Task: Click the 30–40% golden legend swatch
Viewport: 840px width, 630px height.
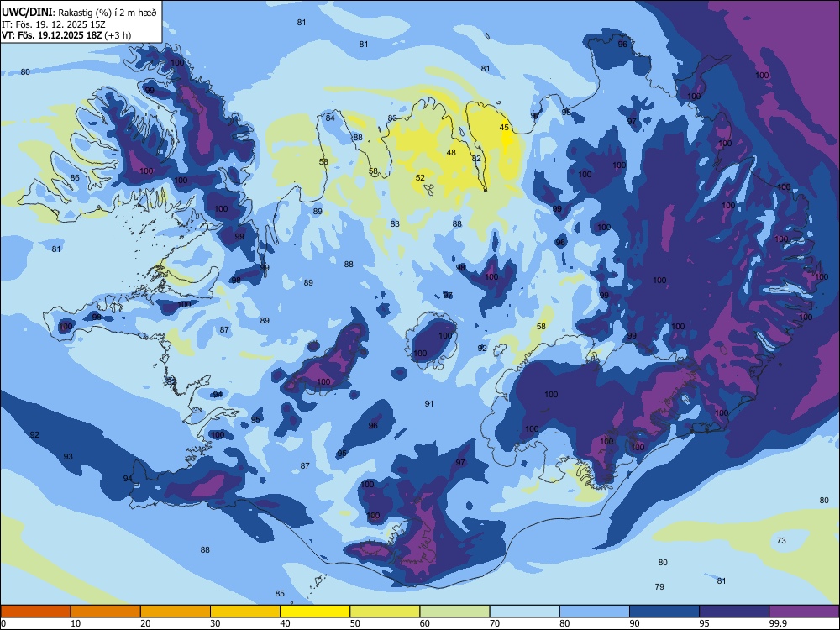Action: pos(245,612)
